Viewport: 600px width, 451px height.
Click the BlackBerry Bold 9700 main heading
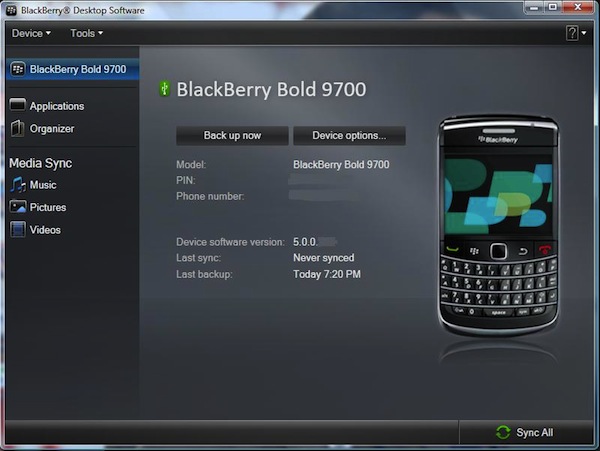[271, 90]
